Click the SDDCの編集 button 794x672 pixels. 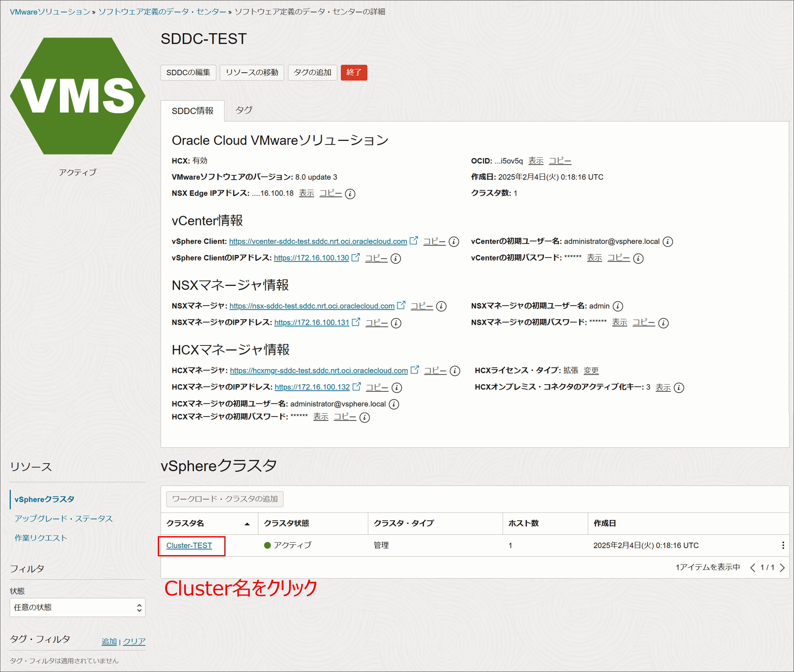click(x=188, y=72)
